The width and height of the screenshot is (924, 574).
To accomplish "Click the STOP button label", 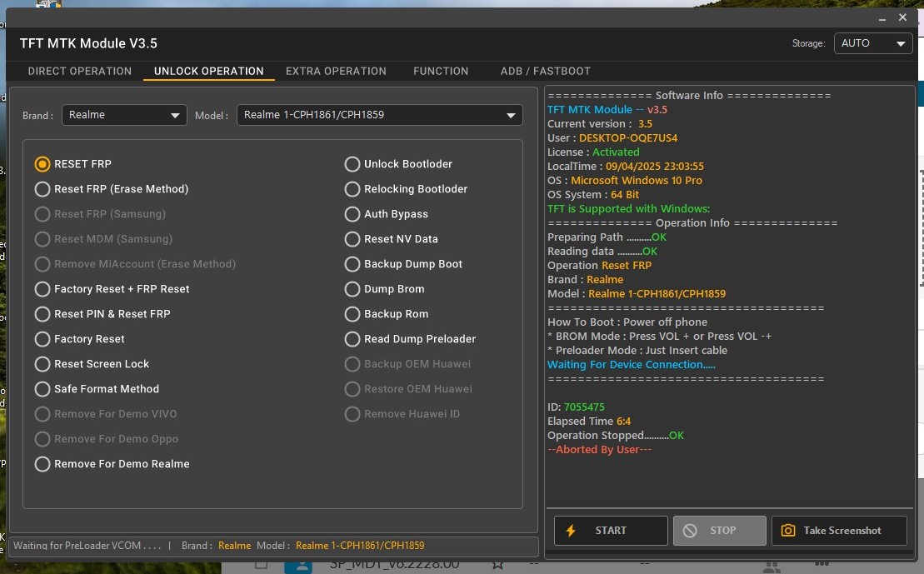I will tap(722, 531).
